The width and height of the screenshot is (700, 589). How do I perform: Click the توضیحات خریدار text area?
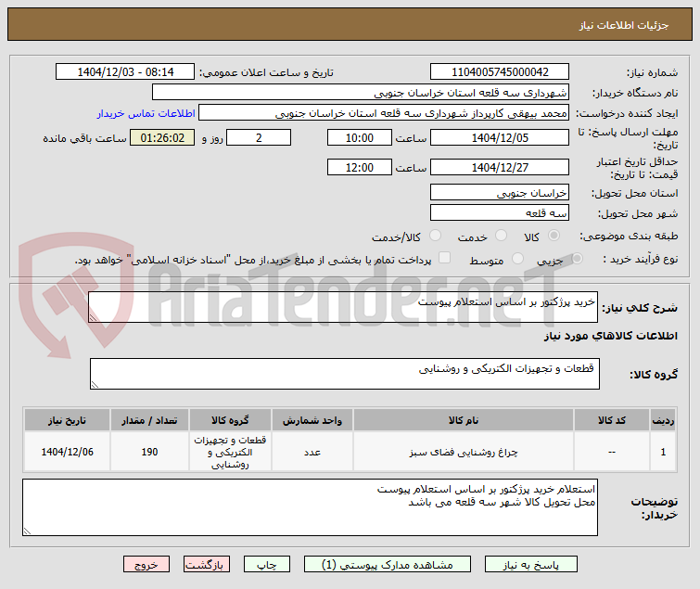310,507
